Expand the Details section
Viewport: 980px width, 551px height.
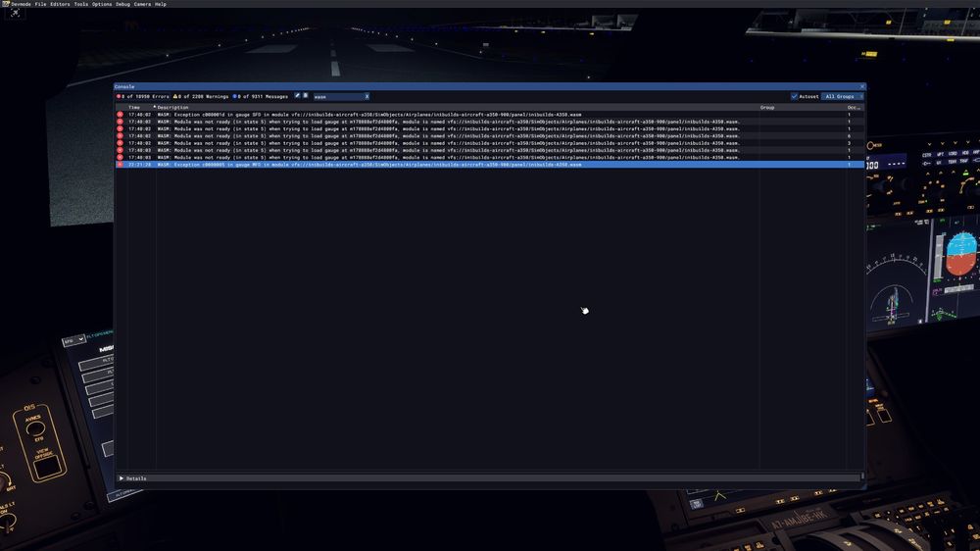(x=122, y=478)
